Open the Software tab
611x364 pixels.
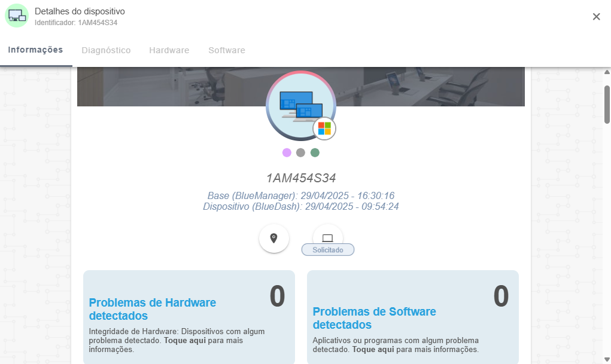click(x=227, y=50)
